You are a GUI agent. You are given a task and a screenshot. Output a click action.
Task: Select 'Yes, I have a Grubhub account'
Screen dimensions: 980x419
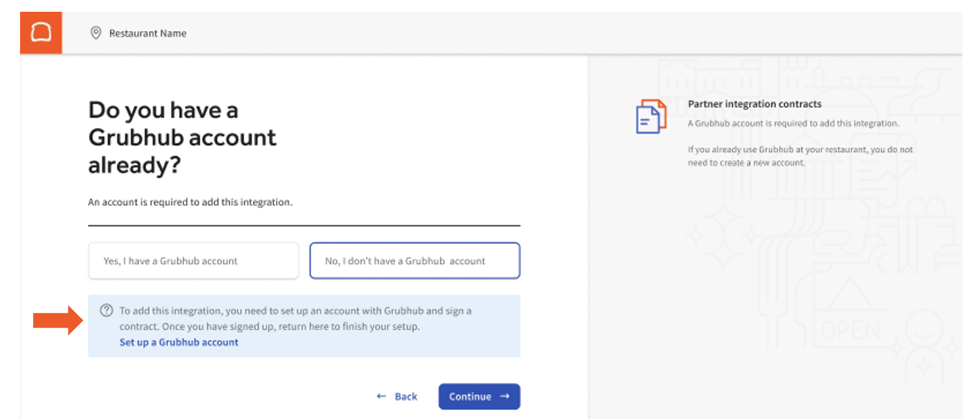[193, 261]
